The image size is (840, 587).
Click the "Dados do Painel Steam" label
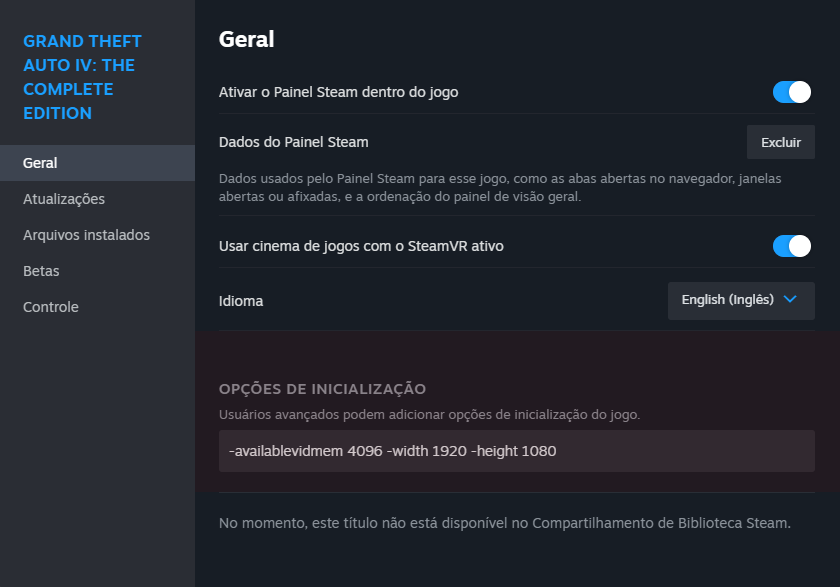293,142
